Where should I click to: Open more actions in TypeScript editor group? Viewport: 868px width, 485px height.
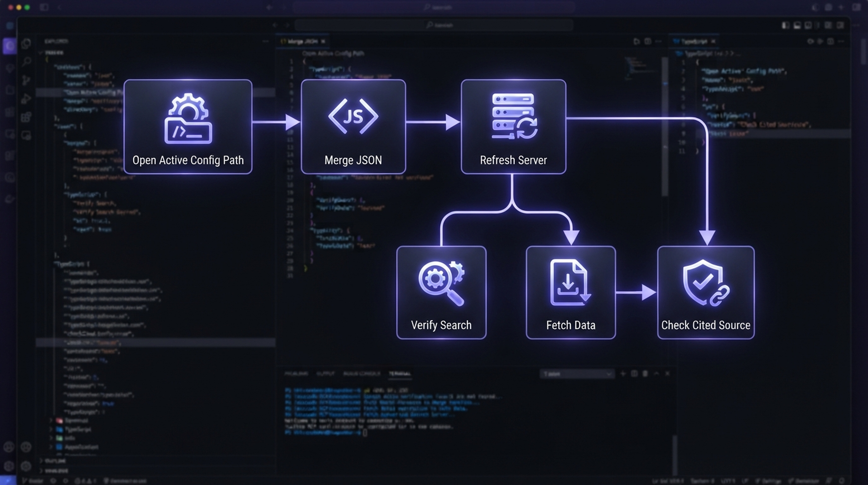click(x=841, y=41)
